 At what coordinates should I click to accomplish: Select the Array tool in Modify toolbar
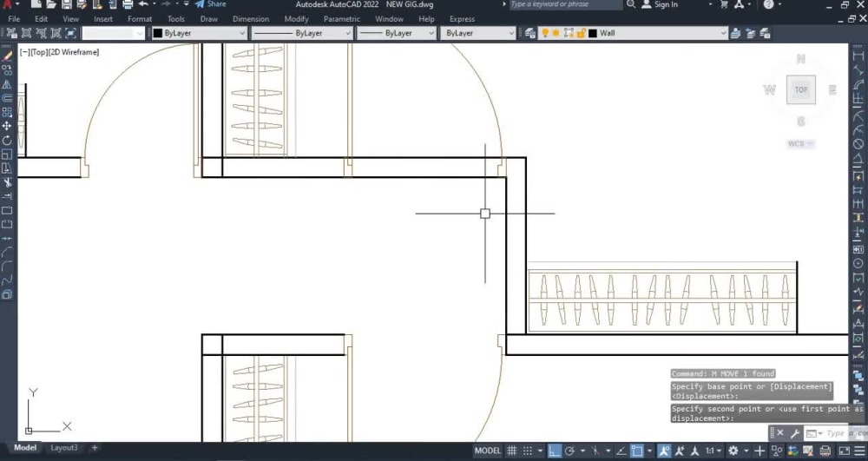tap(7, 112)
